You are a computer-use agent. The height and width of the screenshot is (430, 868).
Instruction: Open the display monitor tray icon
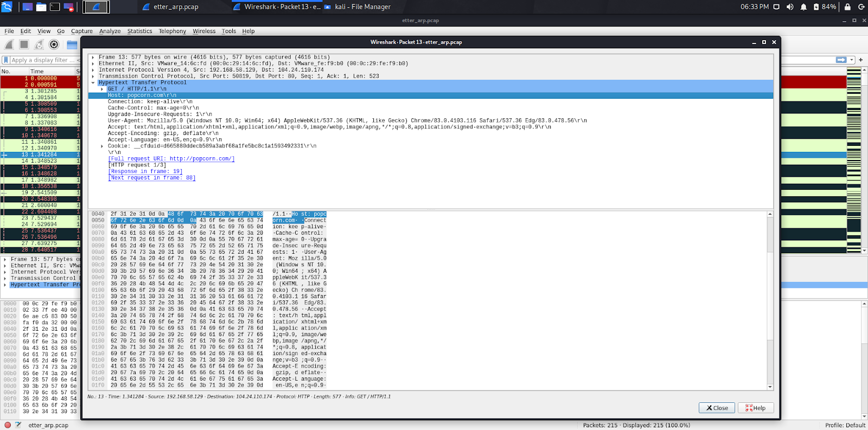pos(776,7)
